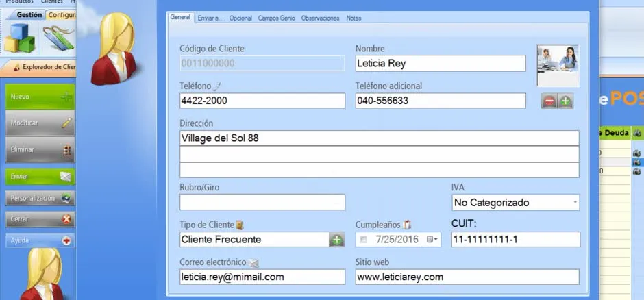The image size is (644, 300).
Task: Click the Modificar button
Action: tap(40, 123)
